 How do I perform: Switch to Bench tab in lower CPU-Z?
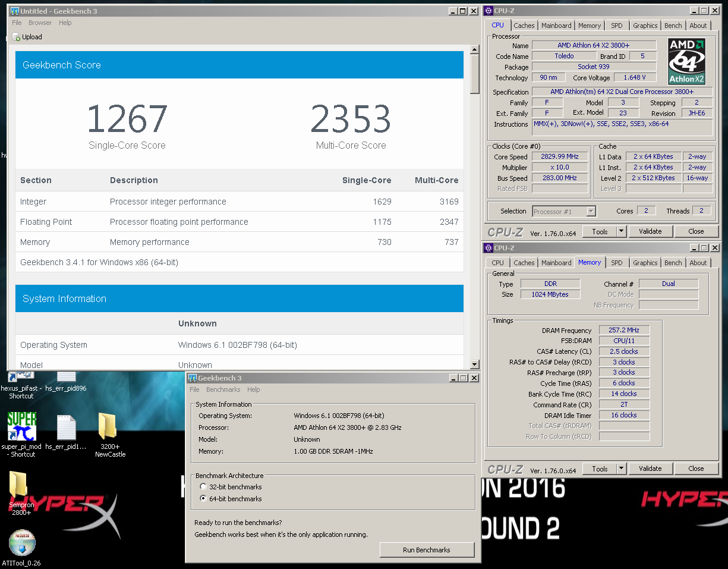(673, 263)
